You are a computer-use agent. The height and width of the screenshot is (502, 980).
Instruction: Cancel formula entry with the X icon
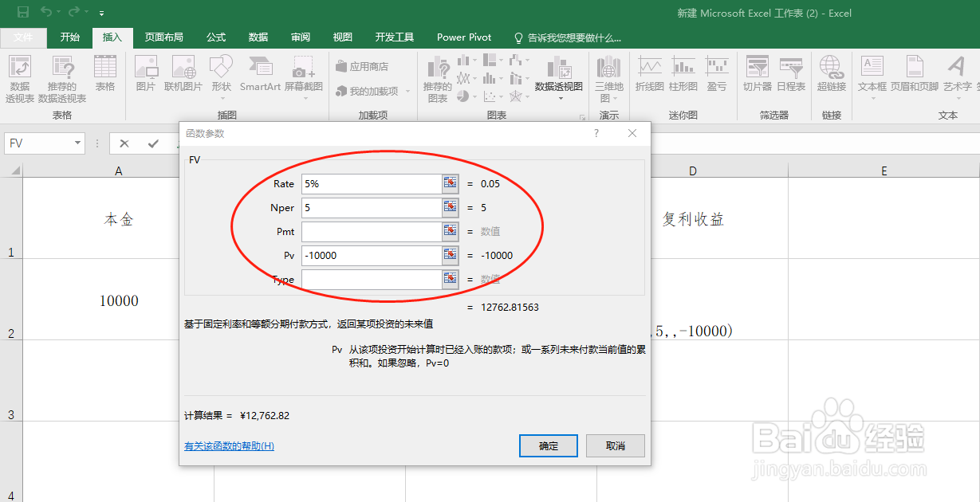click(x=124, y=143)
